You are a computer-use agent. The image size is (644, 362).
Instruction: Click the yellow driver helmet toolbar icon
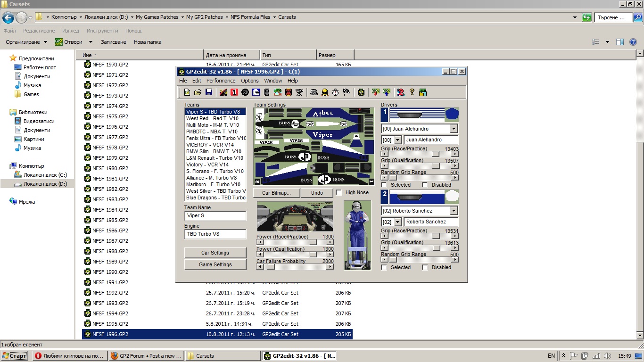pyautogui.click(x=324, y=92)
